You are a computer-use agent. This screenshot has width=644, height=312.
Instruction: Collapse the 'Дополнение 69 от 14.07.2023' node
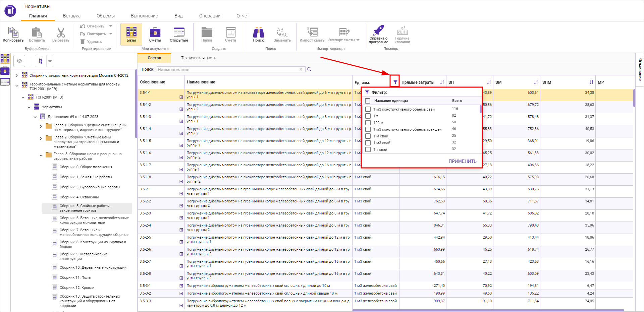tap(35, 117)
